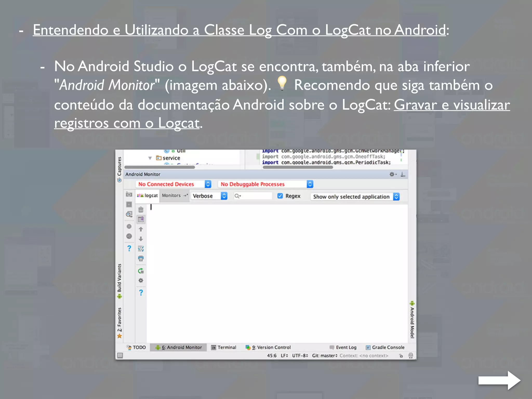Click the screen capture camera icon
The height and width of the screenshot is (399, 532).
129,195
